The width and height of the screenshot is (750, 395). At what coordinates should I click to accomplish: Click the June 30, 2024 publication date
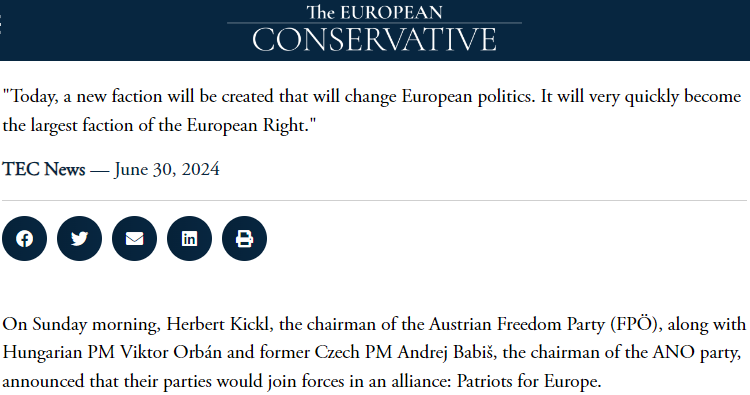(167, 169)
